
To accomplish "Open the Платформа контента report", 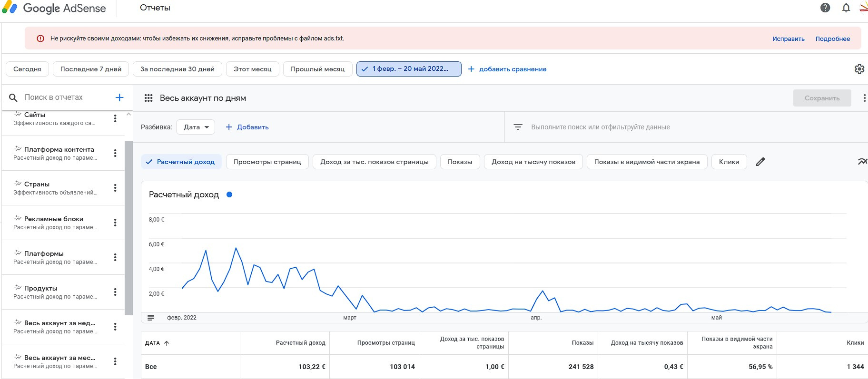I will click(54, 153).
